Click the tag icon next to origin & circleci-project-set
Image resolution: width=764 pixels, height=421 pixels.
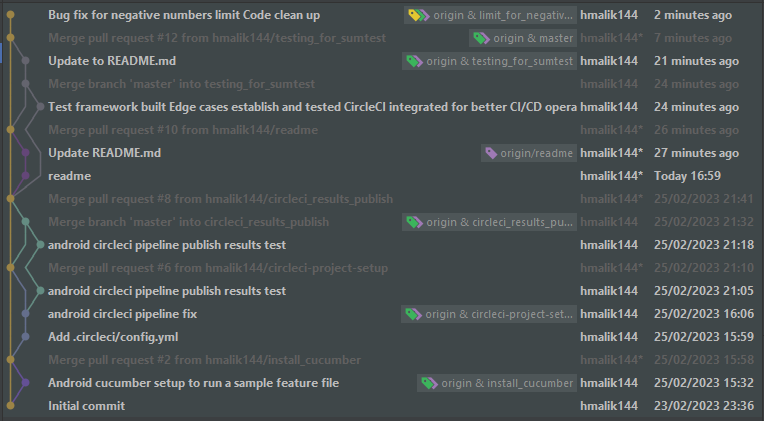(x=414, y=314)
